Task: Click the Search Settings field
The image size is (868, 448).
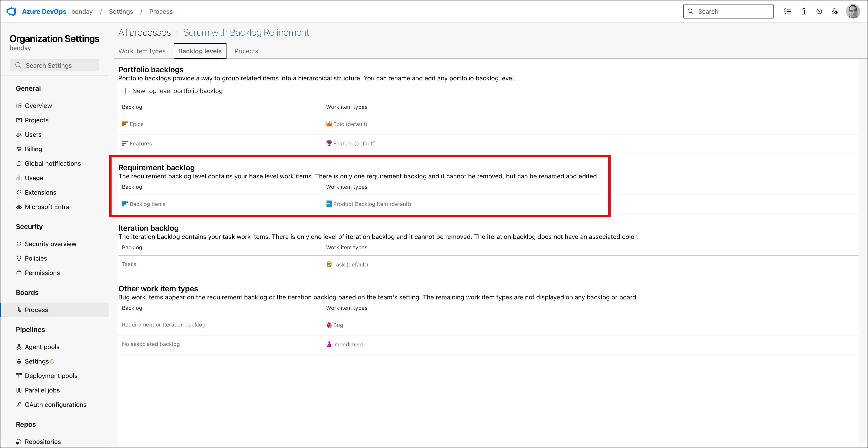Action: coord(55,65)
